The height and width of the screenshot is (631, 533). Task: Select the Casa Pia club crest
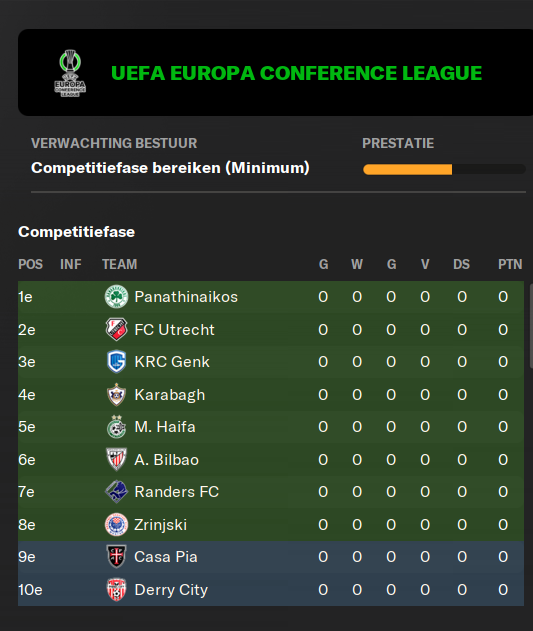coord(116,557)
